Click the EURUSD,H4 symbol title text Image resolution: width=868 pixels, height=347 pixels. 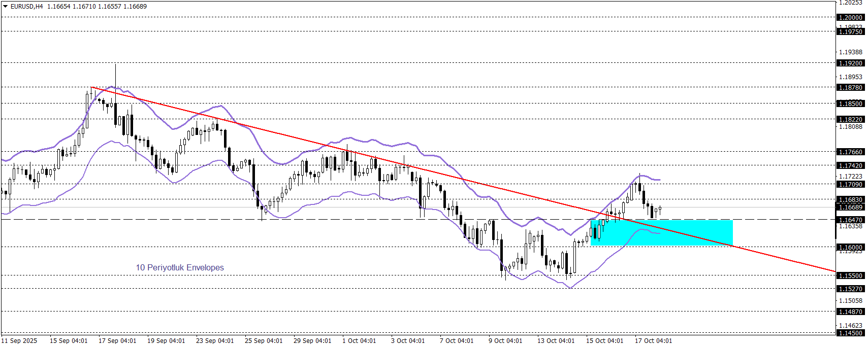click(27, 7)
